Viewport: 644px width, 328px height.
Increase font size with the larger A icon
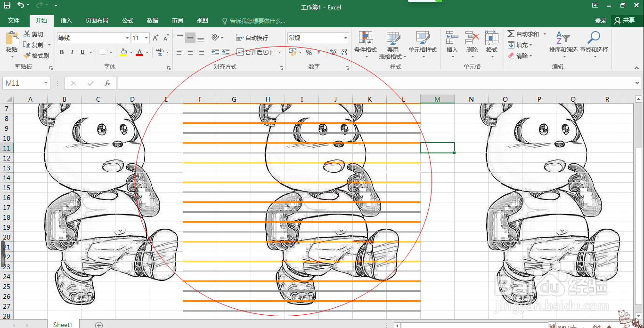[156, 38]
